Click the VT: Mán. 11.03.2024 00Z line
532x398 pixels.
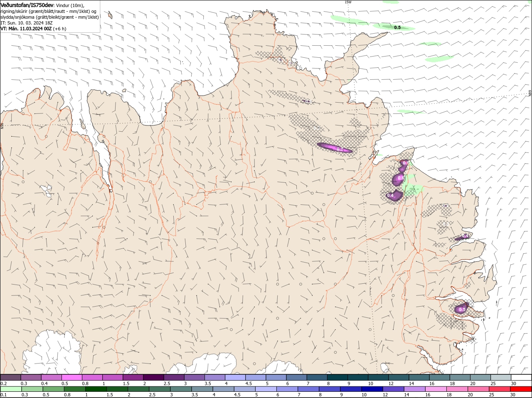pyautogui.click(x=26, y=29)
